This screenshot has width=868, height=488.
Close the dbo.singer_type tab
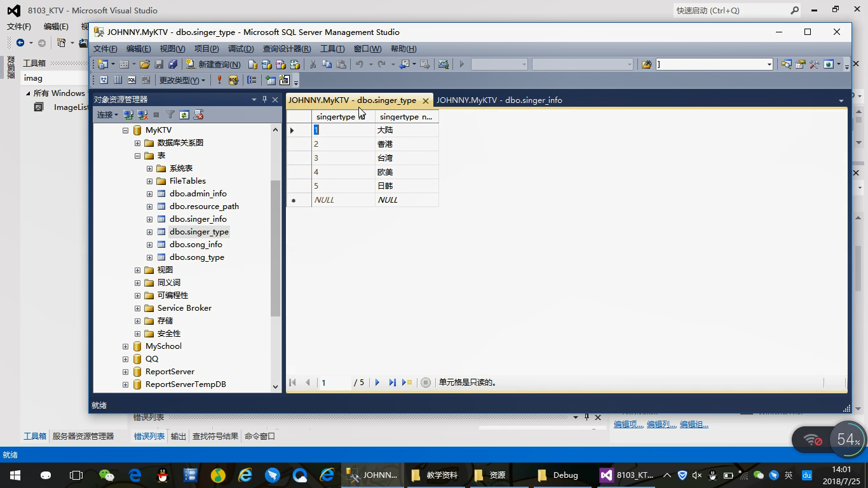426,100
